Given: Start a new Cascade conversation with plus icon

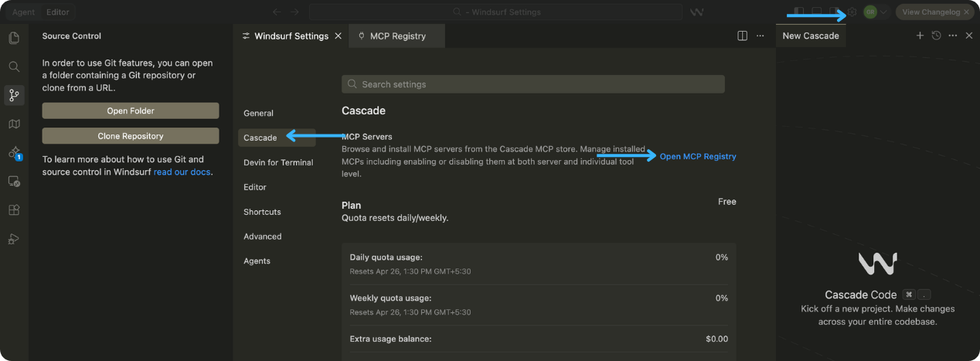Looking at the screenshot, I should 920,36.
